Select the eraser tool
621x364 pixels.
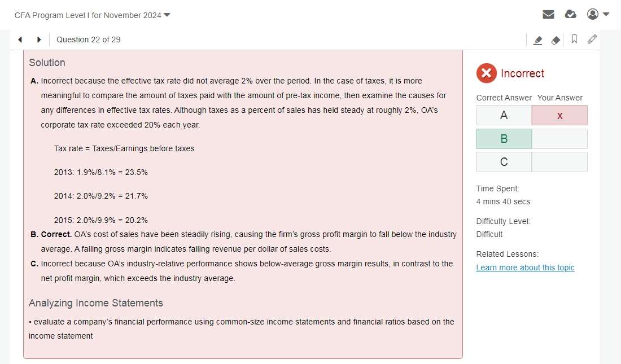click(x=556, y=40)
